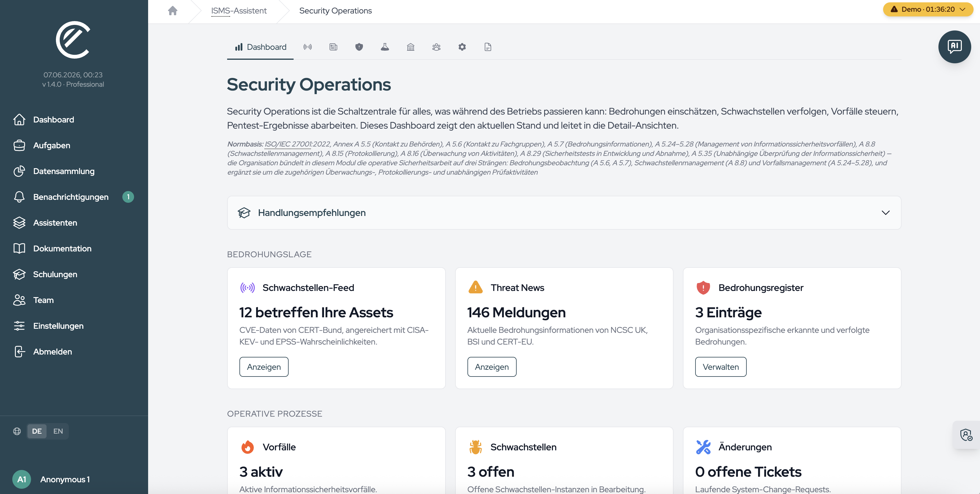
Task: Click the Schwachstellen-Feed signal icon
Action: (248, 287)
